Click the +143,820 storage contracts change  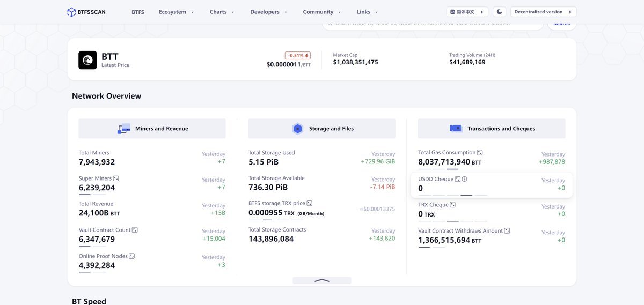382,238
